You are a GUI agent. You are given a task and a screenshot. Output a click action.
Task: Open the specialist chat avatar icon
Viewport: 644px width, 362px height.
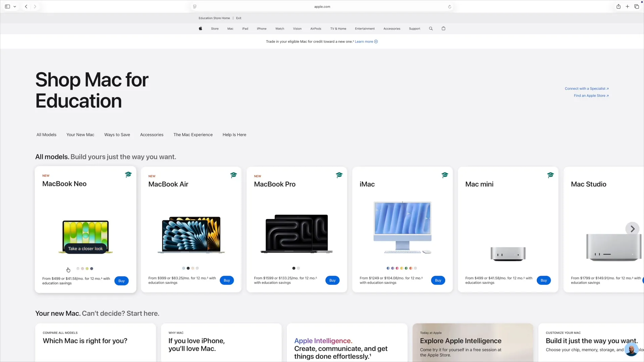[631, 350]
